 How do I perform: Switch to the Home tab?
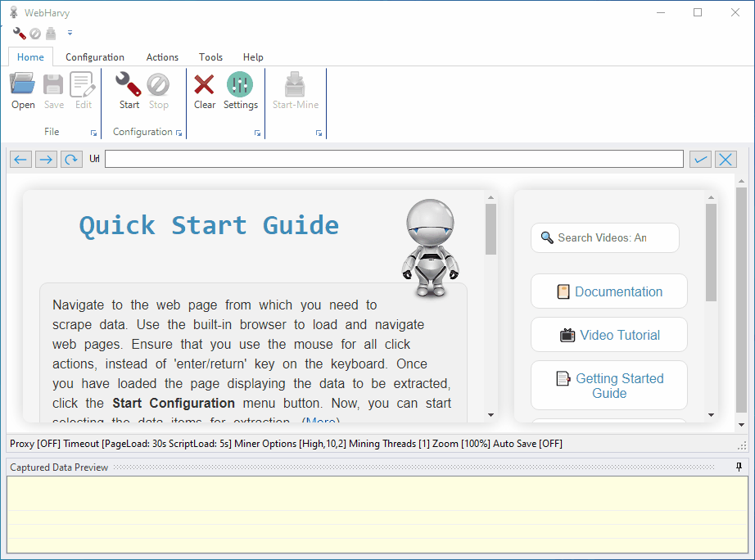(x=30, y=56)
